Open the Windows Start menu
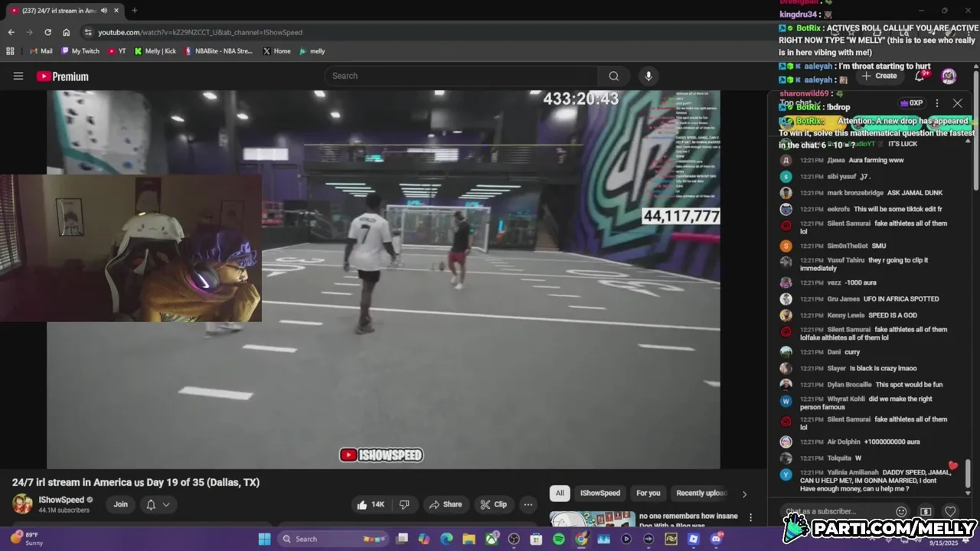The width and height of the screenshot is (980, 551). tap(264, 539)
